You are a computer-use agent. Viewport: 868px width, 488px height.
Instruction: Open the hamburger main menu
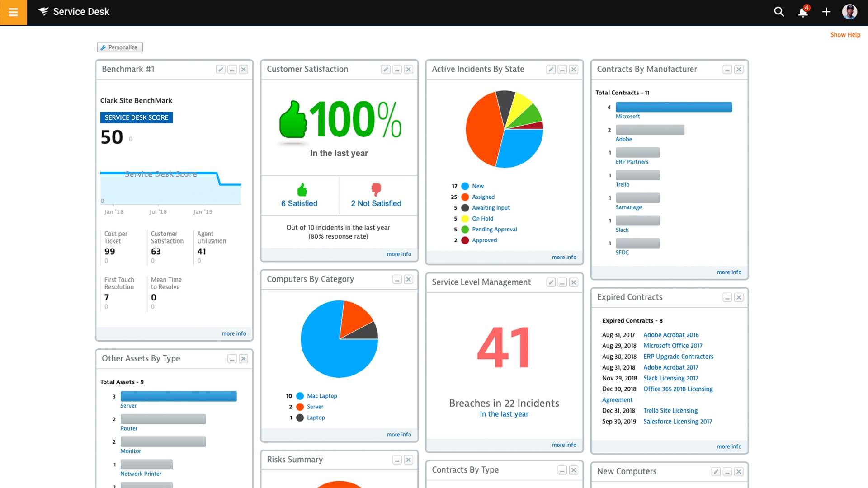[13, 12]
